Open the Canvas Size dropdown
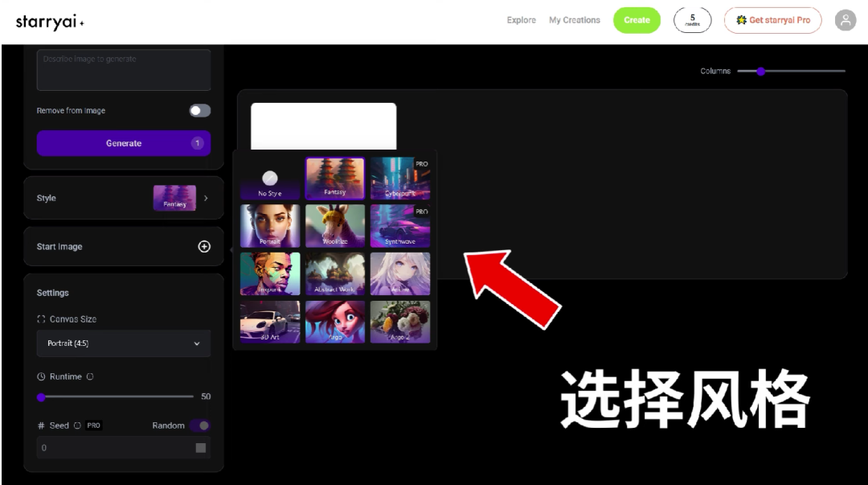Image resolution: width=868 pixels, height=485 pixels. pos(123,343)
